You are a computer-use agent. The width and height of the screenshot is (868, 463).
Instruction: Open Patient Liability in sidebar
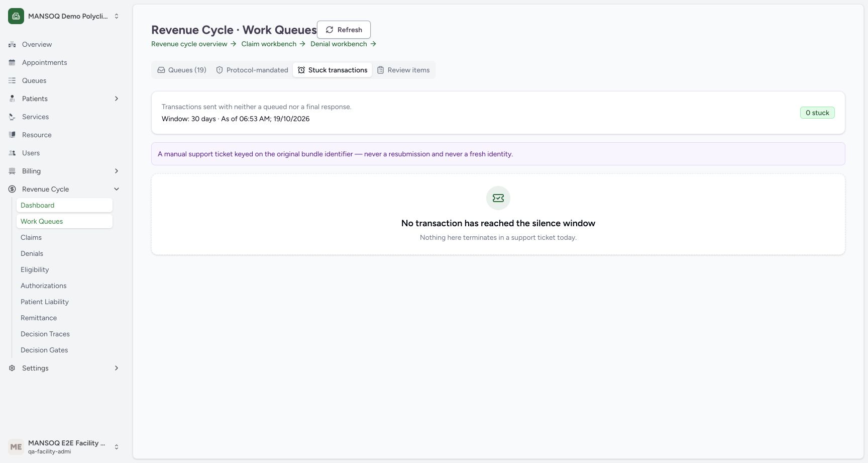(x=64, y=302)
